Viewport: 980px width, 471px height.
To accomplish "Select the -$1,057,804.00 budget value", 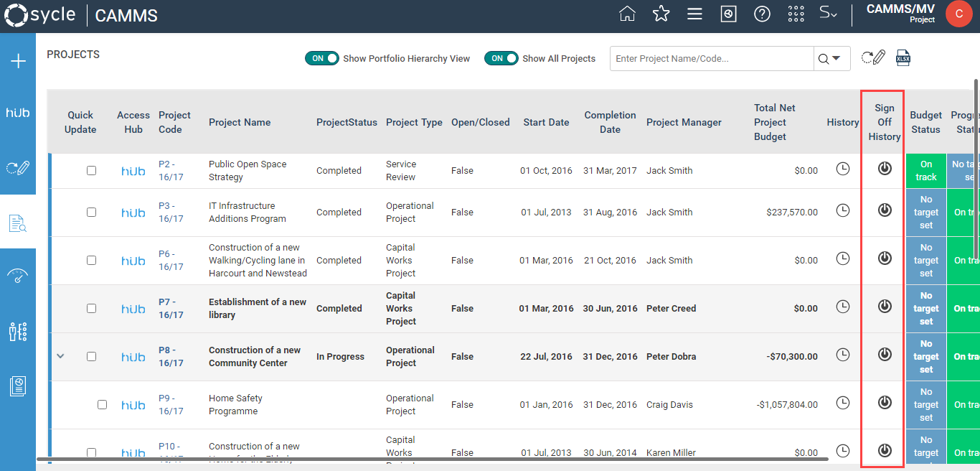I will (x=787, y=404).
